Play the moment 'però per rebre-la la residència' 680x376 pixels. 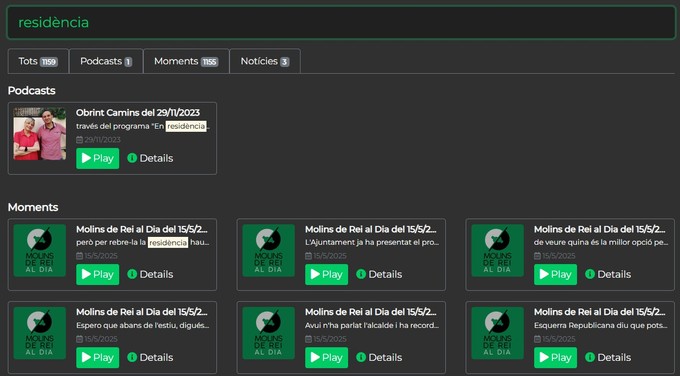coord(98,275)
